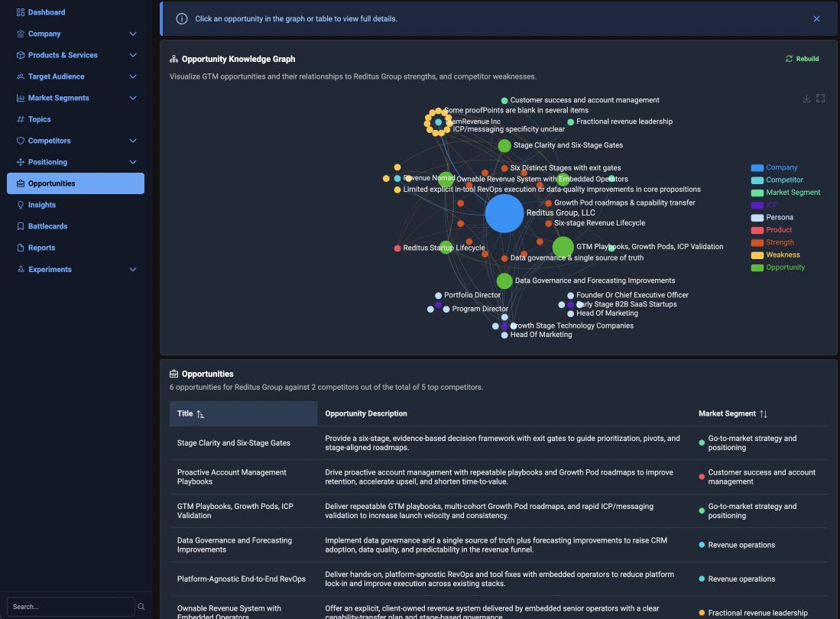Open knowledge graph in fullscreen
840x619 pixels.
click(820, 99)
